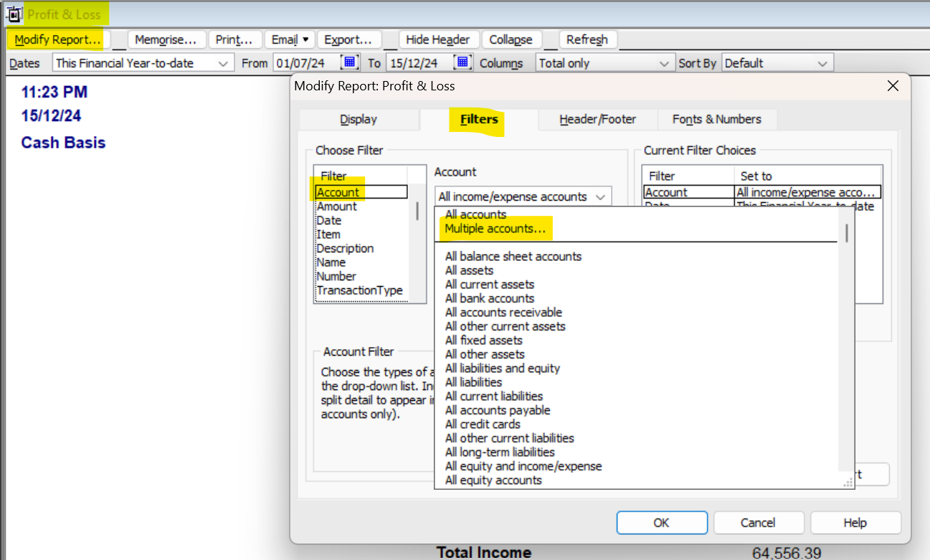The height and width of the screenshot is (560, 930).
Task: Click the Print button
Action: pos(234,39)
